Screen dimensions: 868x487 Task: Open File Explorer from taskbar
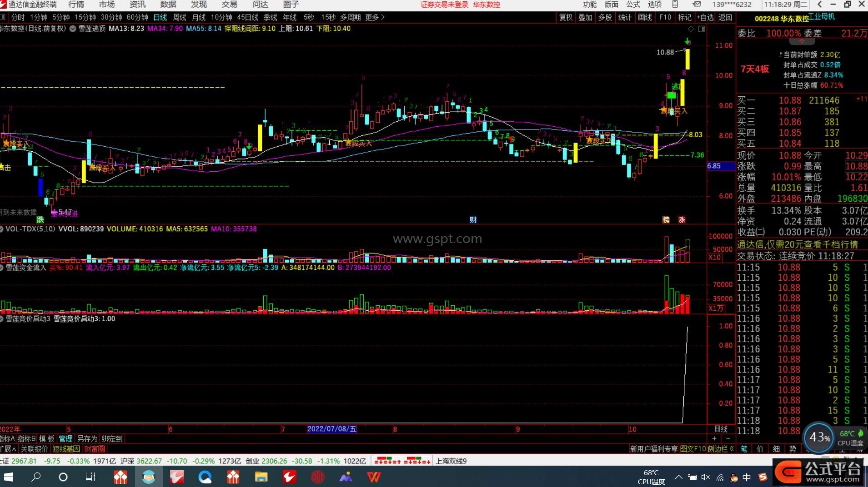point(261,477)
